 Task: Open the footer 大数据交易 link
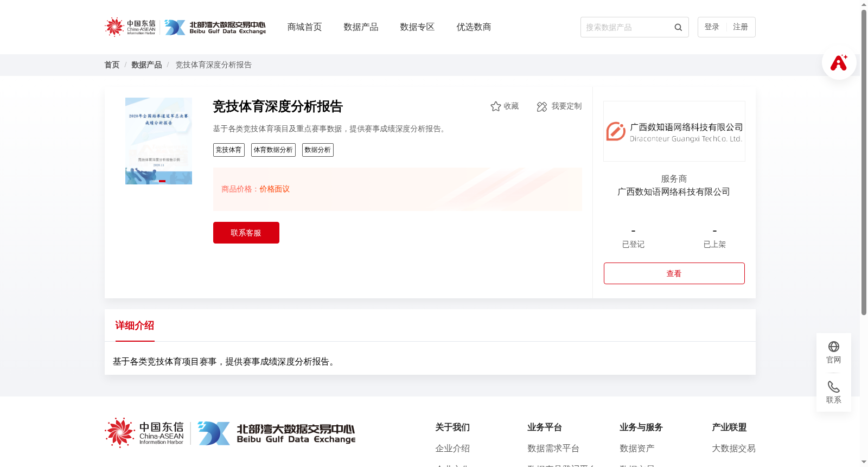coord(733,449)
